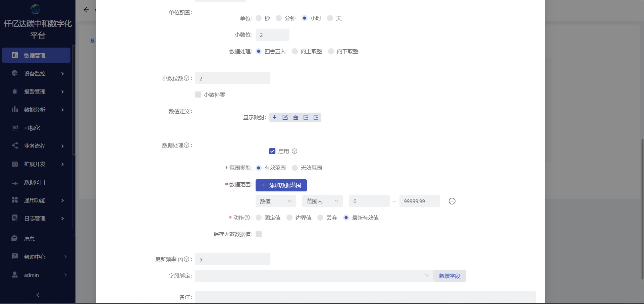Viewport: 644px width, 304px height.
Task: Open 帮助中心 menu item
Action: click(36, 257)
